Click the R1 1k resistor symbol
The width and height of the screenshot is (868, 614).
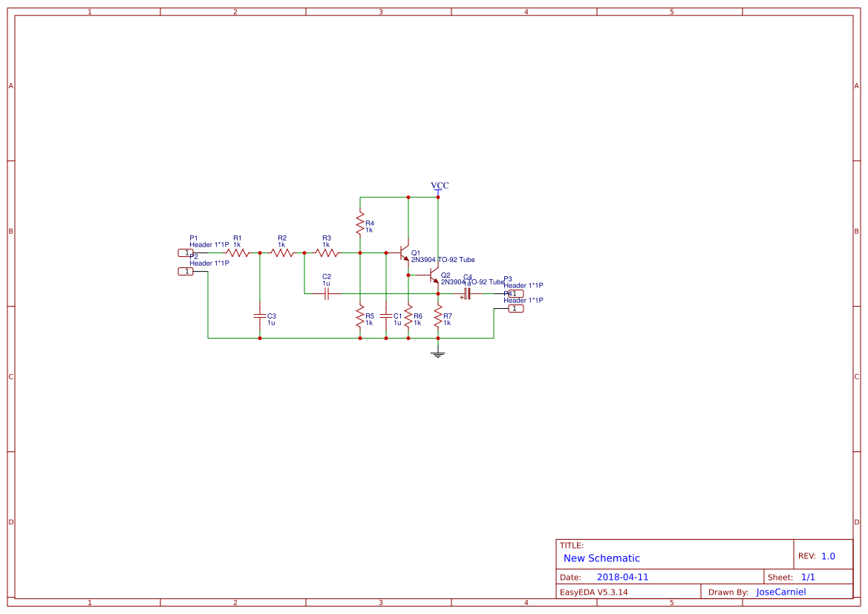[x=238, y=252]
